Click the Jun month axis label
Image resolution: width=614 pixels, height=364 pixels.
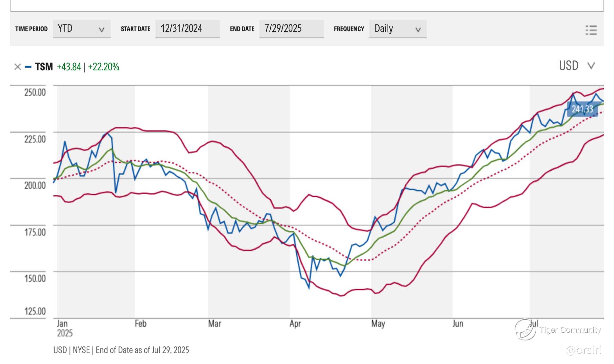[458, 324]
